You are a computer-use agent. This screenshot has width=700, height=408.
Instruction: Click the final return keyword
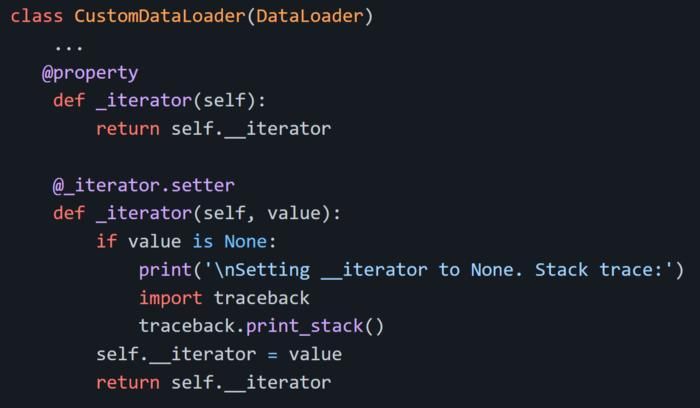tap(128, 383)
